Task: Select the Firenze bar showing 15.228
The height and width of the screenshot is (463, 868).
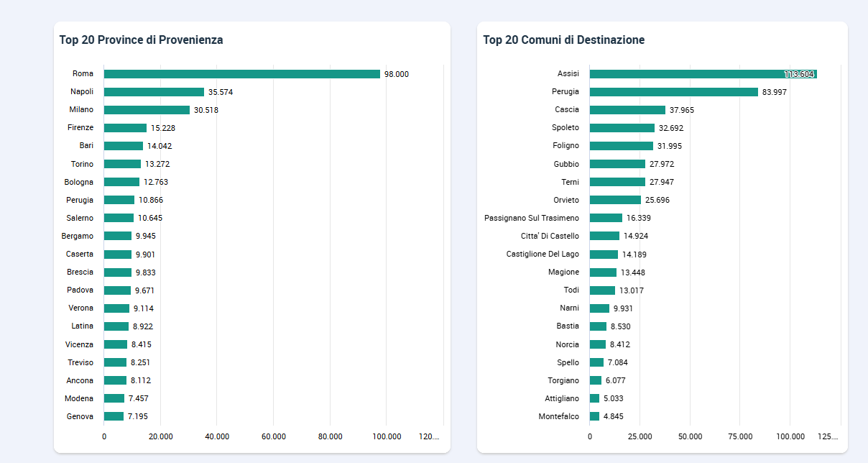Action: tap(125, 128)
